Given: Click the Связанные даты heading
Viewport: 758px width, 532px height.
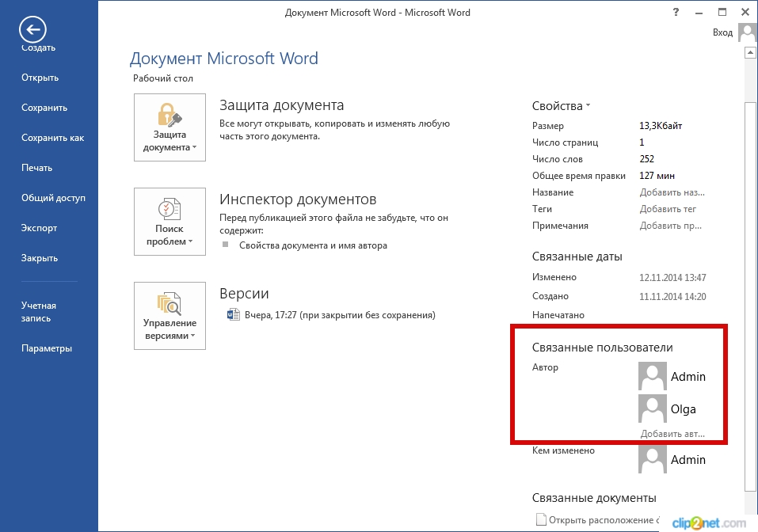Looking at the screenshot, I should [577, 256].
